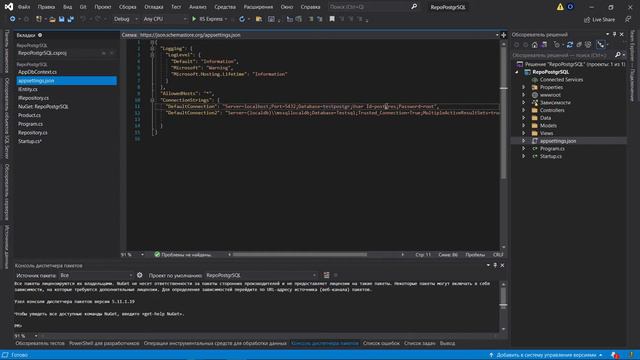Click the Save All icon in toolbar
Image resolution: width=640 pixels, height=360 pixels.
click(x=71, y=19)
